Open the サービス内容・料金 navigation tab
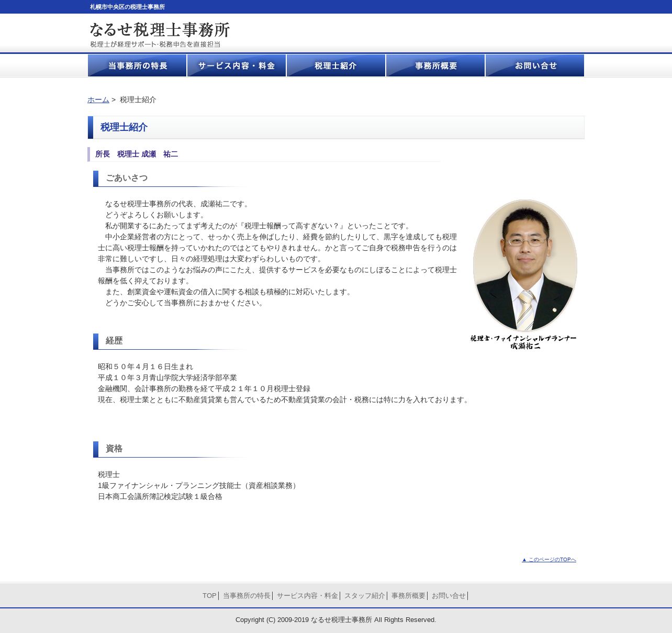 237,65
